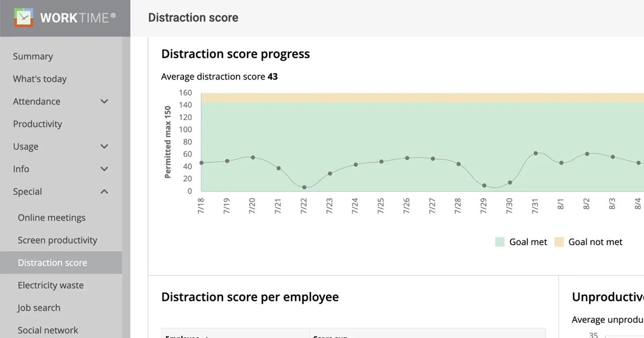Open Screen productivity report
Viewport: 644px width, 338px height.
click(x=57, y=240)
